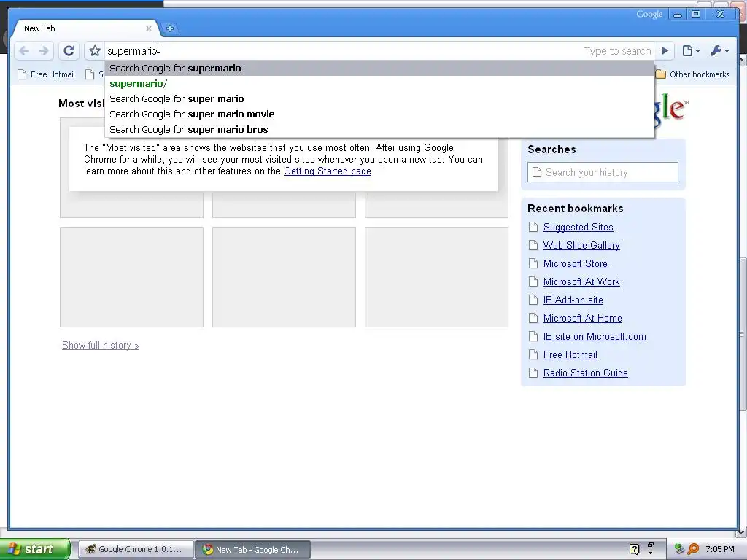Viewport: 747px width, 560px height.
Task: Switch to 'Google Chrome 1.0.1...' taskbar item
Action: pos(136,549)
